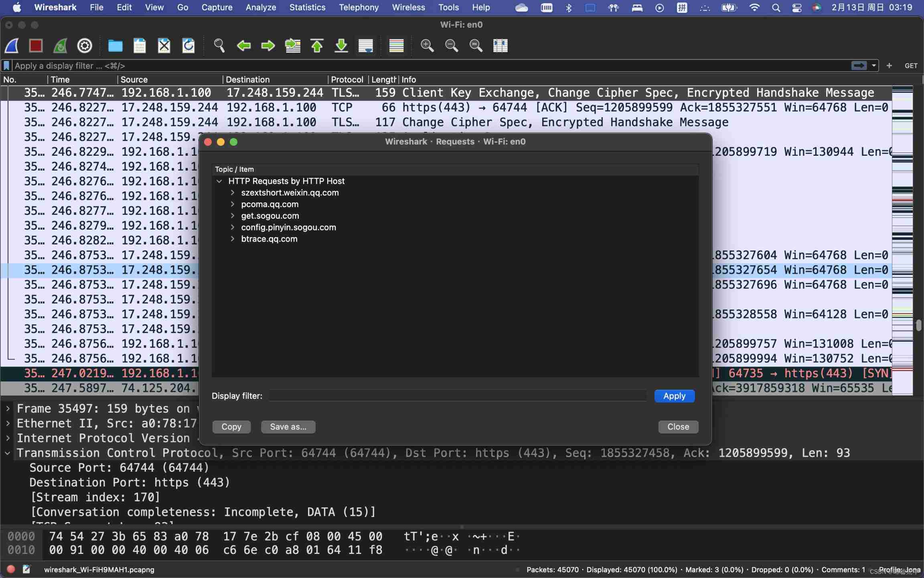This screenshot has width=924, height=578.
Task: Expand pcoma.qq.com host entry
Action: (x=233, y=204)
